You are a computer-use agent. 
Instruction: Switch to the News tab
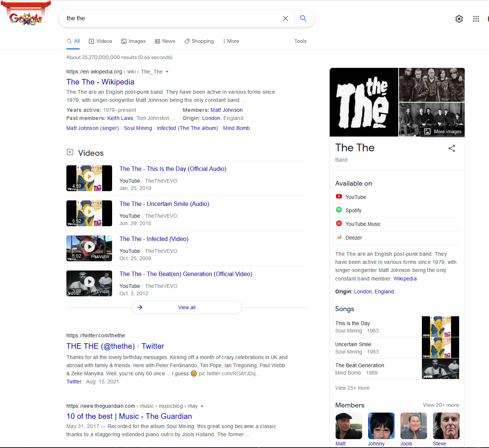[165, 41]
